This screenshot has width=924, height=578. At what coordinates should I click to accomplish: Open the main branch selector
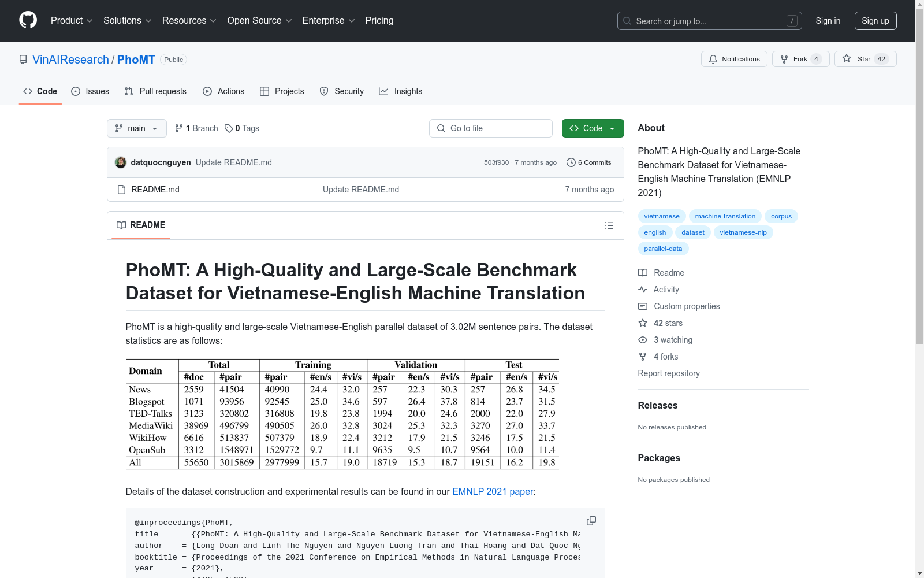click(137, 128)
